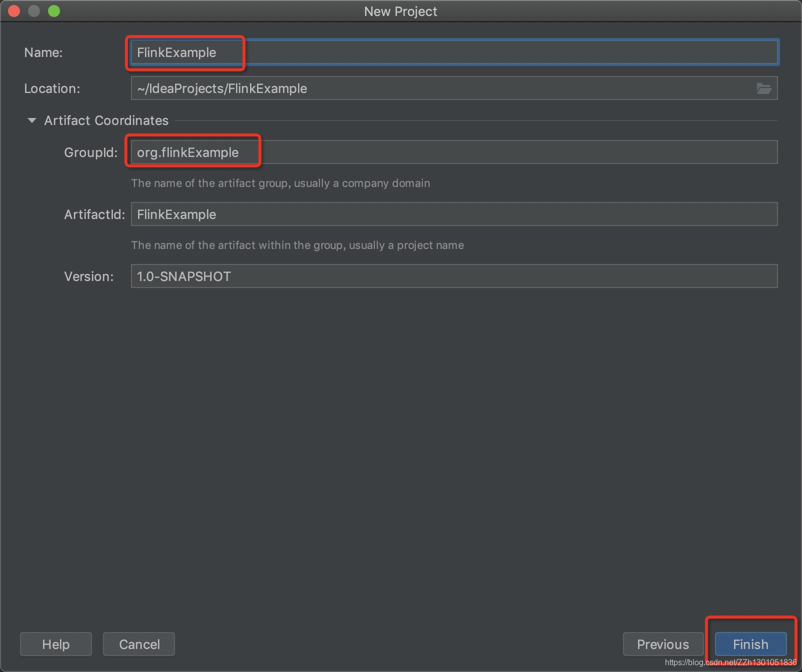This screenshot has height=672, width=802.
Task: Click the New Project window title
Action: click(400, 11)
